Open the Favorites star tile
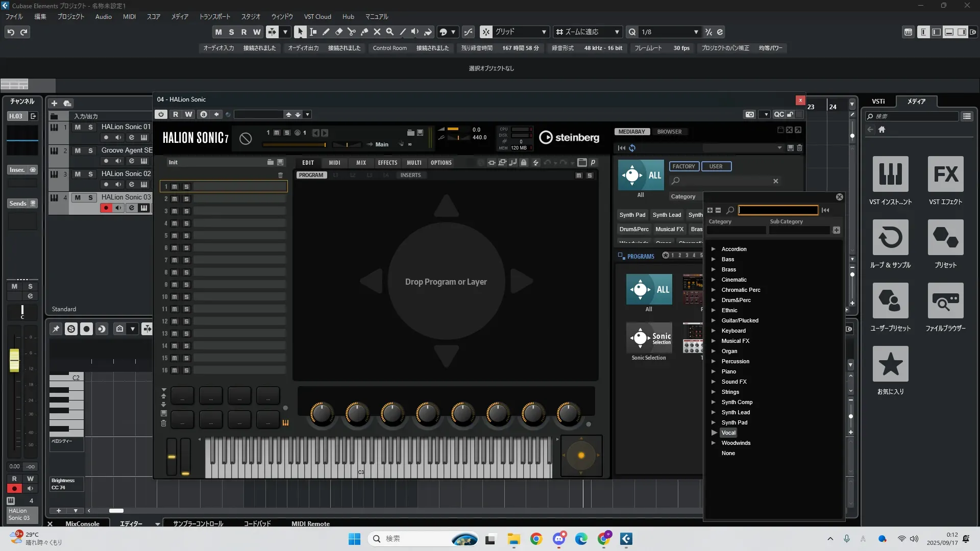Screen dimensions: 980x551 pyautogui.click(x=890, y=364)
